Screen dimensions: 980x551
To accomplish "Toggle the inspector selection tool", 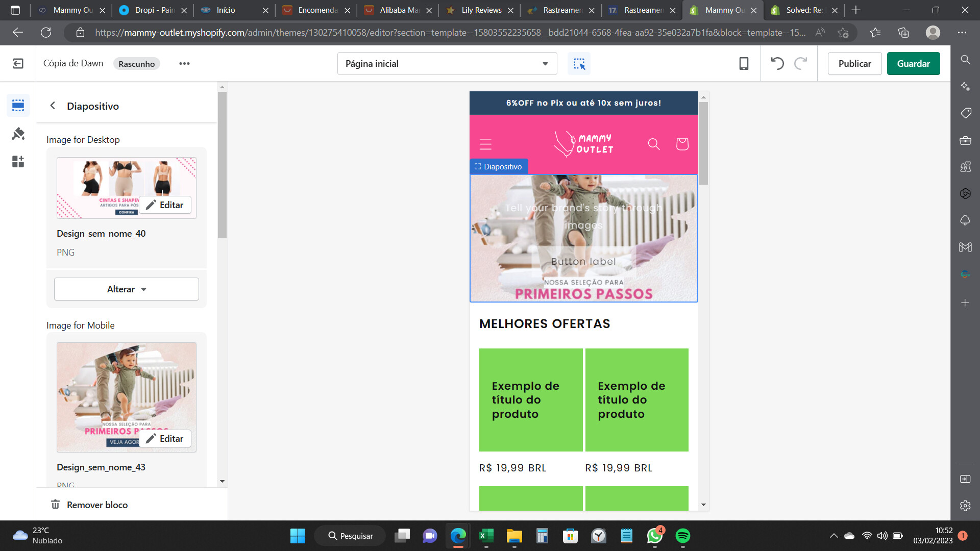I will 579,64.
